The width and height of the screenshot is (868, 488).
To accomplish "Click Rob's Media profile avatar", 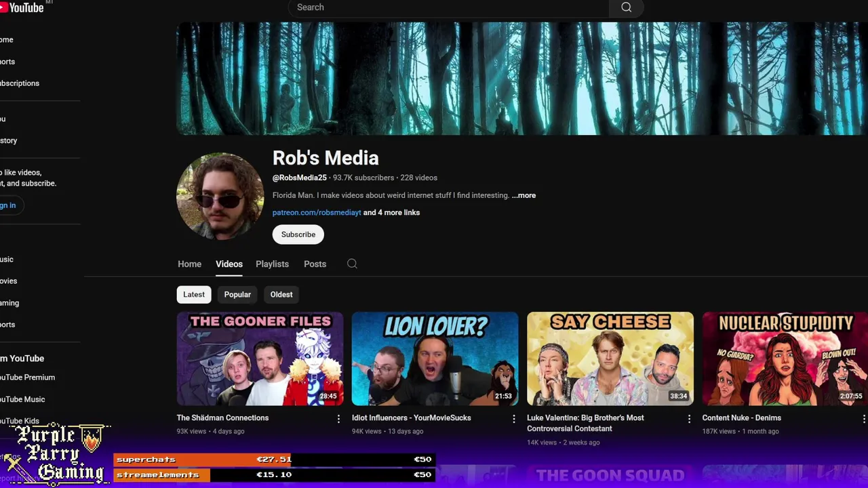I will pos(220,196).
